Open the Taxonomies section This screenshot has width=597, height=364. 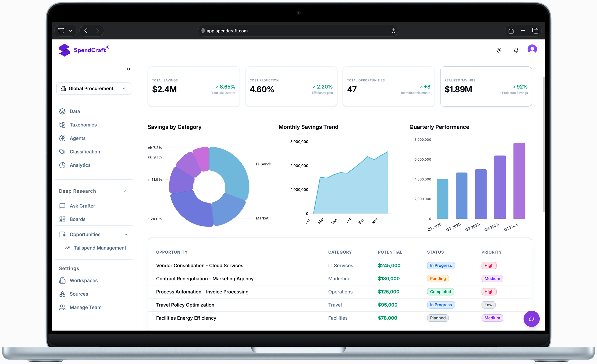83,125
